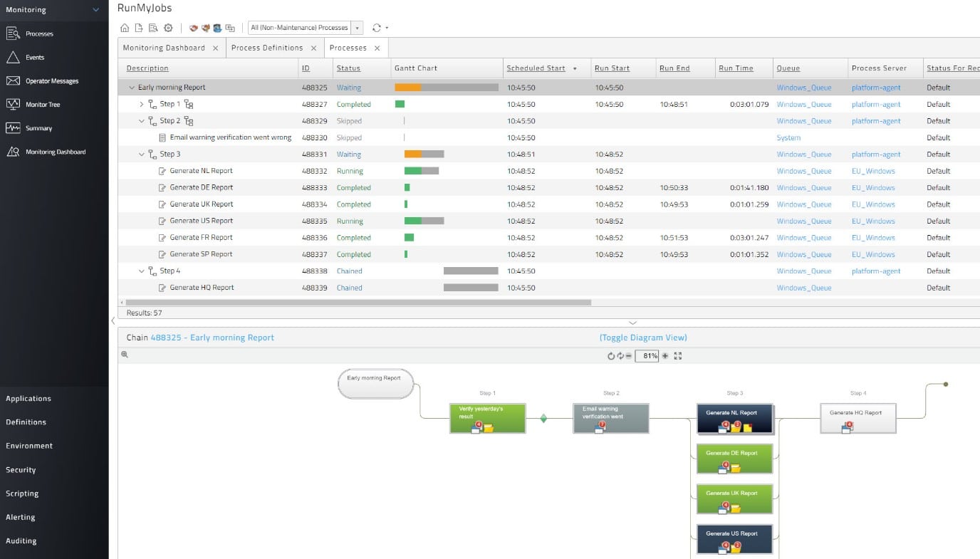
Task: Click the magnifier icon in diagram panel
Action: (125, 354)
